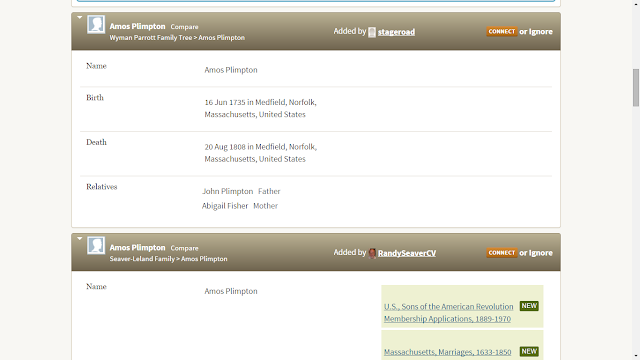Image resolution: width=640 pixels, height=360 pixels.
Task: Click Amos Plimpton title in first card header
Action: tap(138, 26)
